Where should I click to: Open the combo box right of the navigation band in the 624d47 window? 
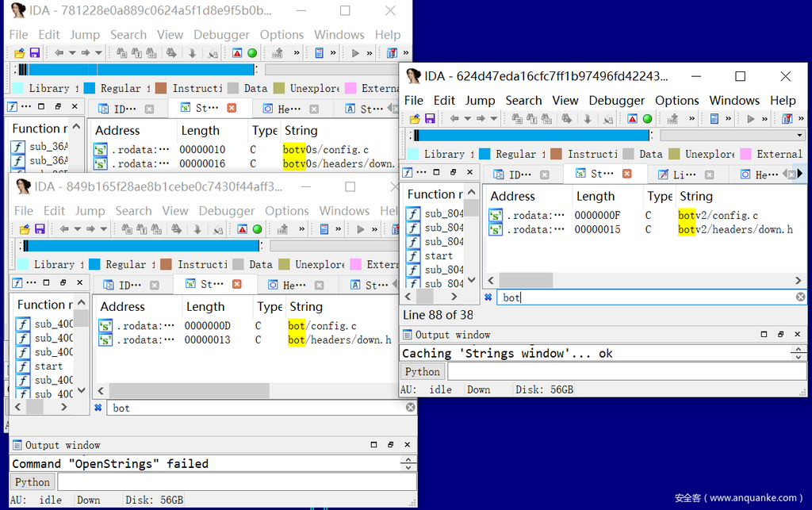tap(799, 136)
